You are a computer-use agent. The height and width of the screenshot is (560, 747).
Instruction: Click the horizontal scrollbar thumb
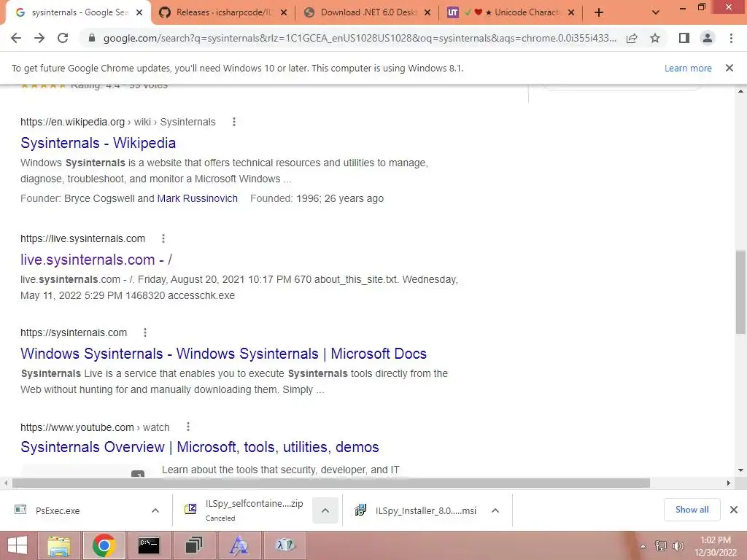pyautogui.click(x=331, y=483)
